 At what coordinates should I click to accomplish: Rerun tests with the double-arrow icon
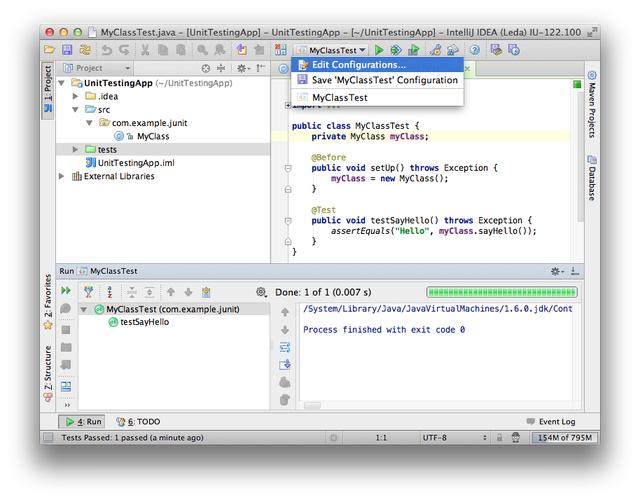pos(66,290)
